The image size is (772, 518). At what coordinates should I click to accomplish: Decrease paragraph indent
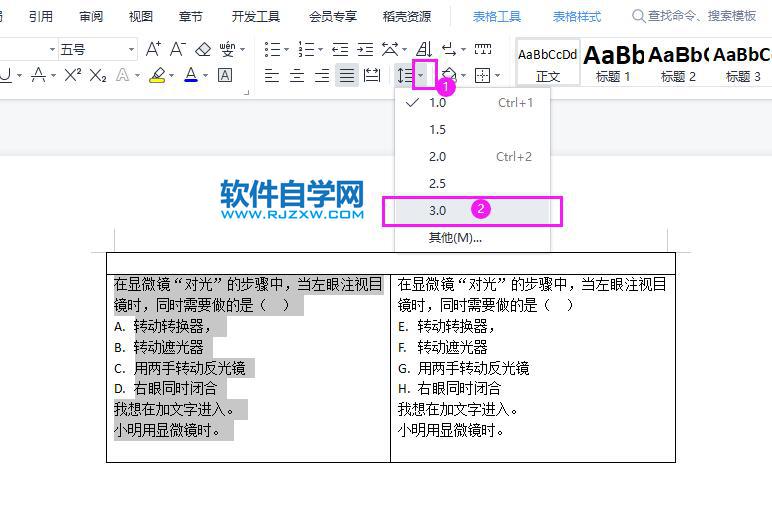point(340,49)
